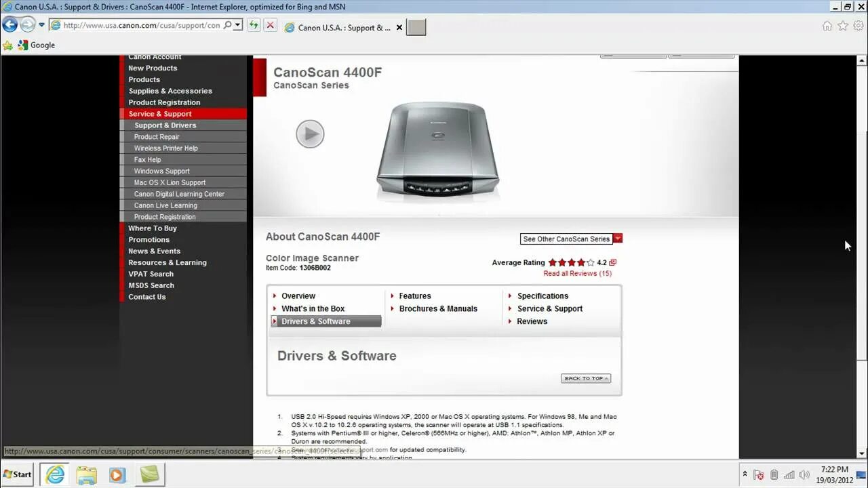Open VPAT Search sidebar item

[x=151, y=274]
